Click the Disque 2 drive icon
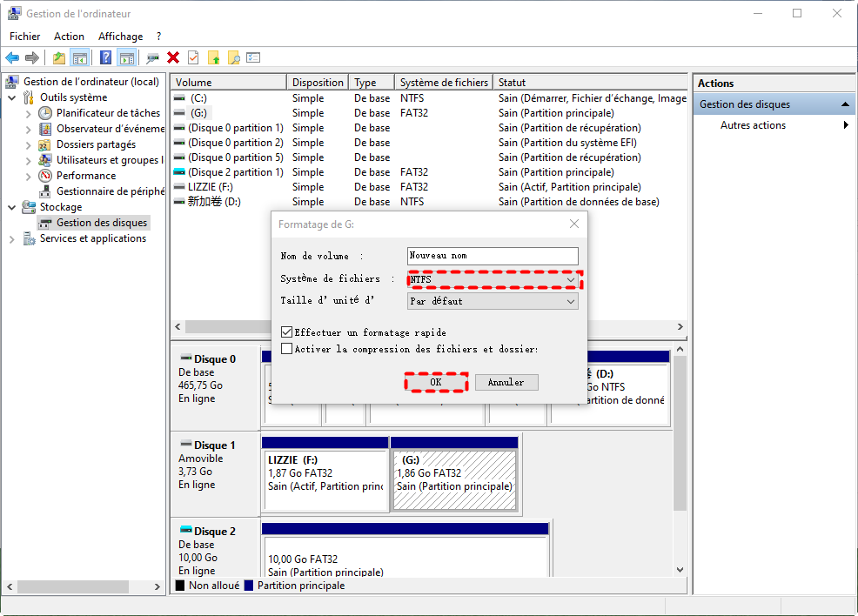This screenshot has height=616, width=858. 186,530
